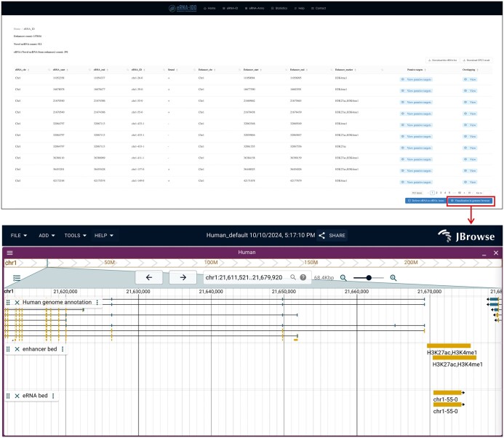The image size is (504, 438).
Task: Open the Help item in website nav
Action: (299, 8)
